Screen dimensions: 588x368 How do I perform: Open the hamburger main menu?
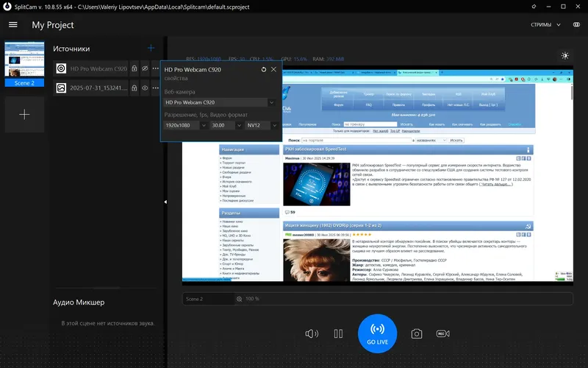click(13, 25)
